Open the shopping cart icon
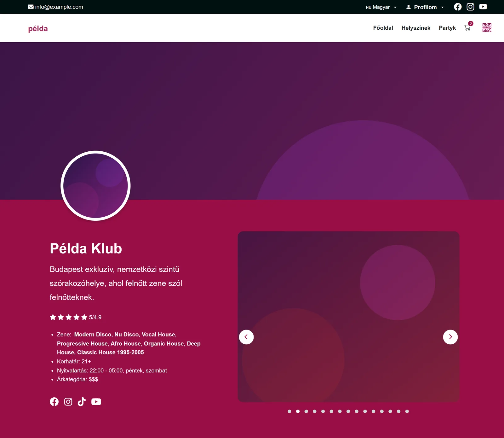This screenshot has width=504, height=438. [x=467, y=28]
